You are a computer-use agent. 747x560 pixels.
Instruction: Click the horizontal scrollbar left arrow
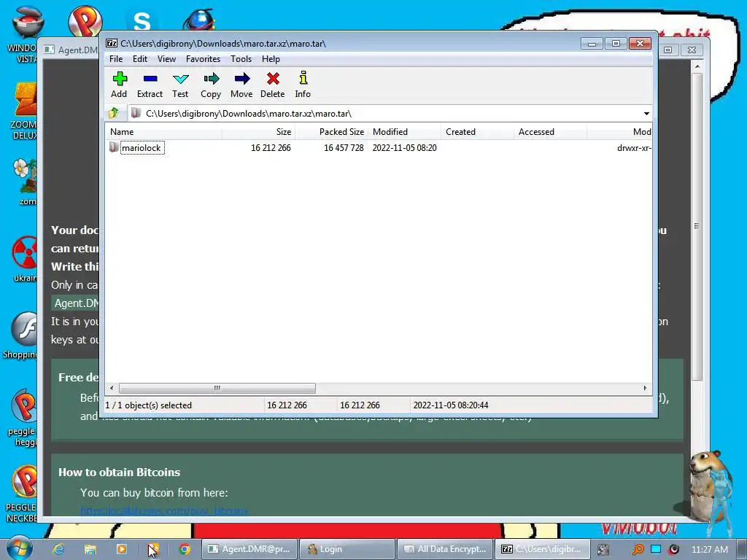click(112, 388)
